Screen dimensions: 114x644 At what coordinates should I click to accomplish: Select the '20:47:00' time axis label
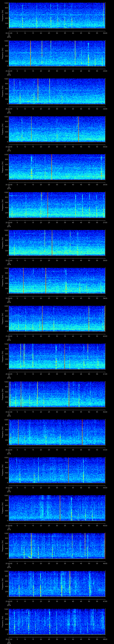pyautogui.click(x=9, y=639)
